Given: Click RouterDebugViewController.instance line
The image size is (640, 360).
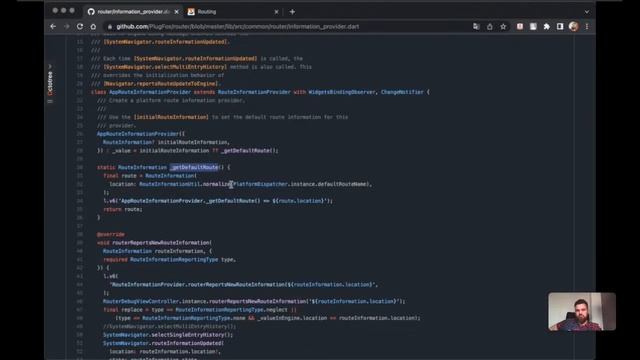Looking at the screenshot, I should pyautogui.click(x=254, y=301).
